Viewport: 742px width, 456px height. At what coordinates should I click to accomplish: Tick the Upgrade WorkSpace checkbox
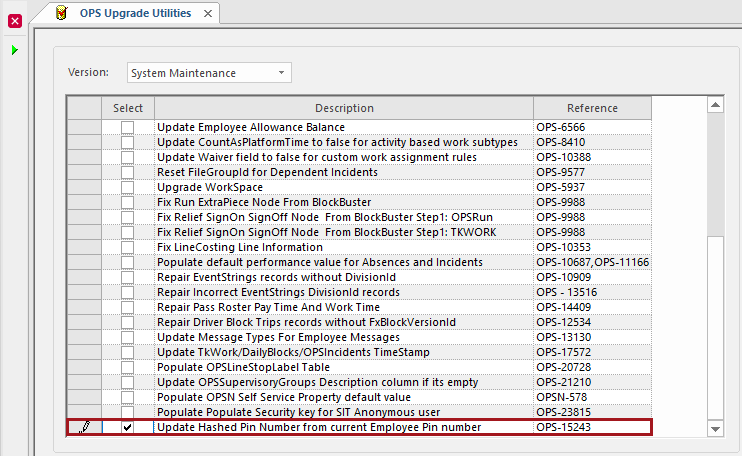tap(127, 187)
